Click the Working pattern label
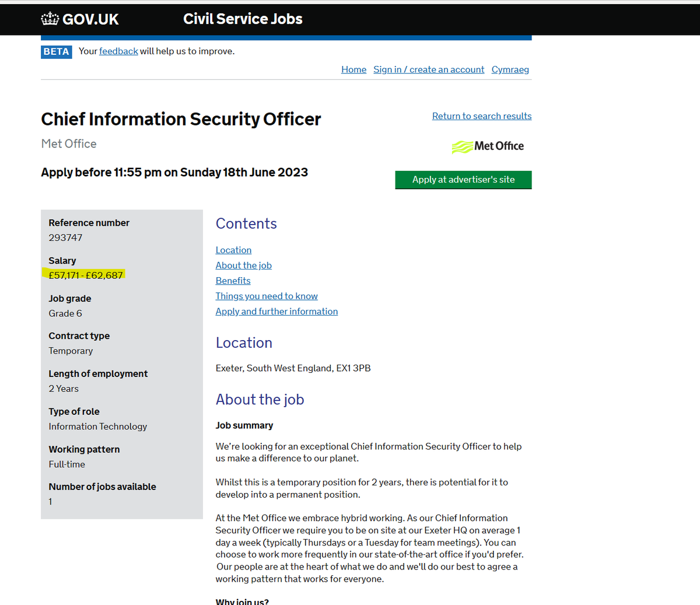 tap(84, 449)
